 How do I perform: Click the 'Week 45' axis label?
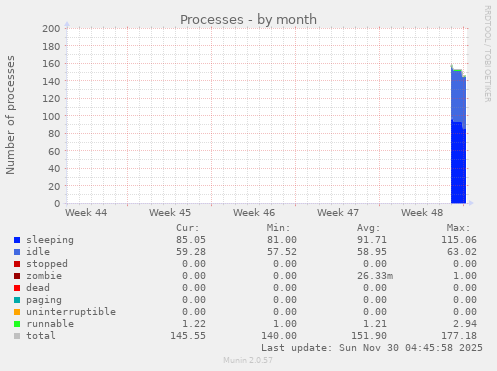pos(170,213)
